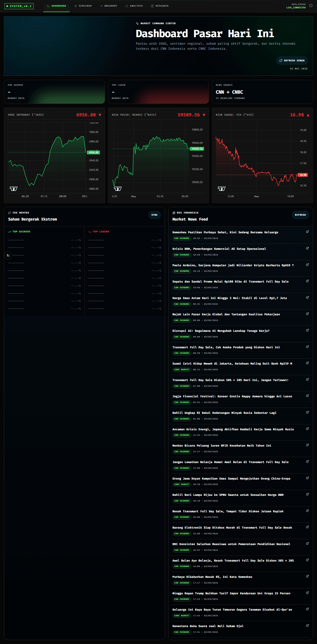
Task: Sync the IDX Movers panel
Action: 155,215
